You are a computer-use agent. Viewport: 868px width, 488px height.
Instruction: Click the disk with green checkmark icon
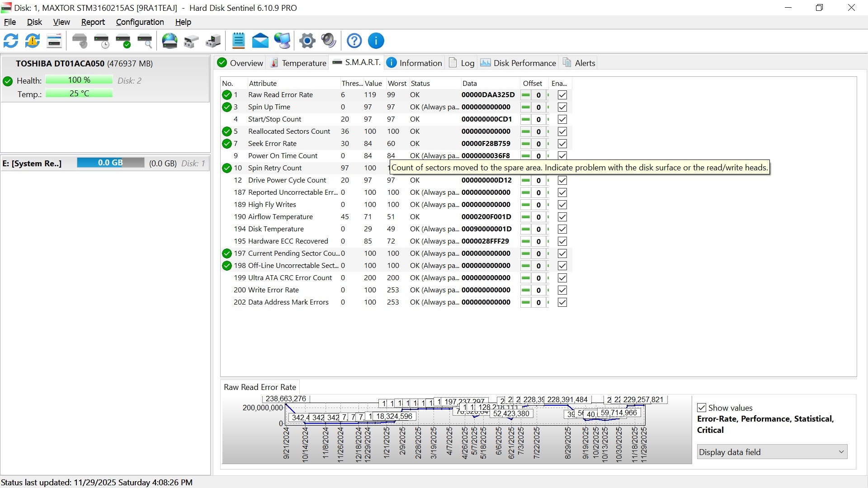pyautogui.click(x=123, y=41)
